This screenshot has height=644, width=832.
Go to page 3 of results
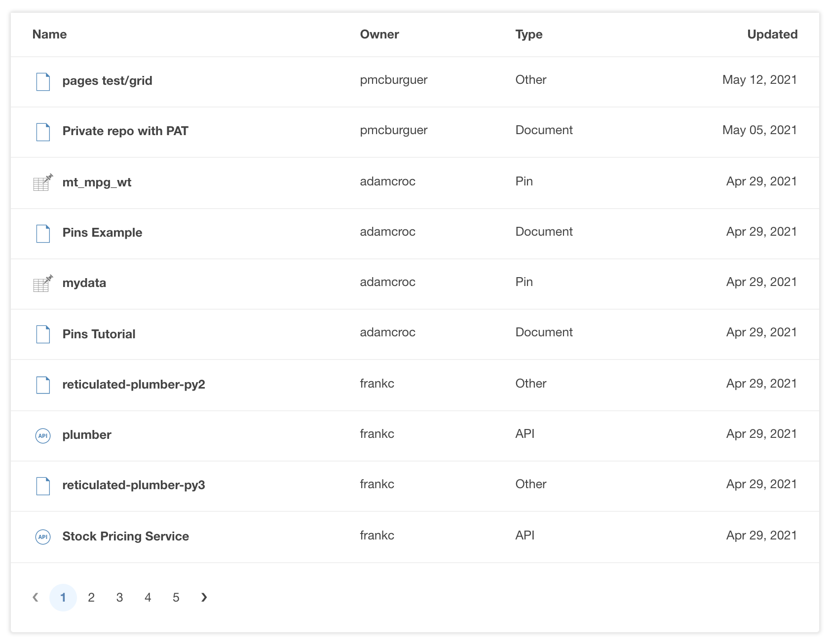[x=119, y=597]
